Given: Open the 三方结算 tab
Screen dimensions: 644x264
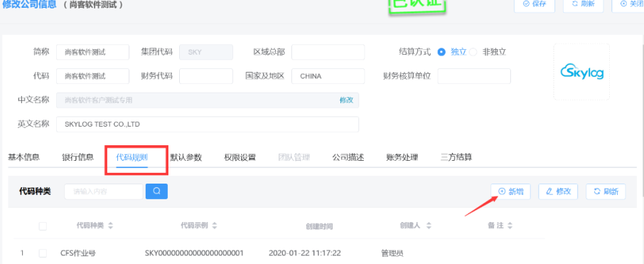Looking at the screenshot, I should (456, 157).
